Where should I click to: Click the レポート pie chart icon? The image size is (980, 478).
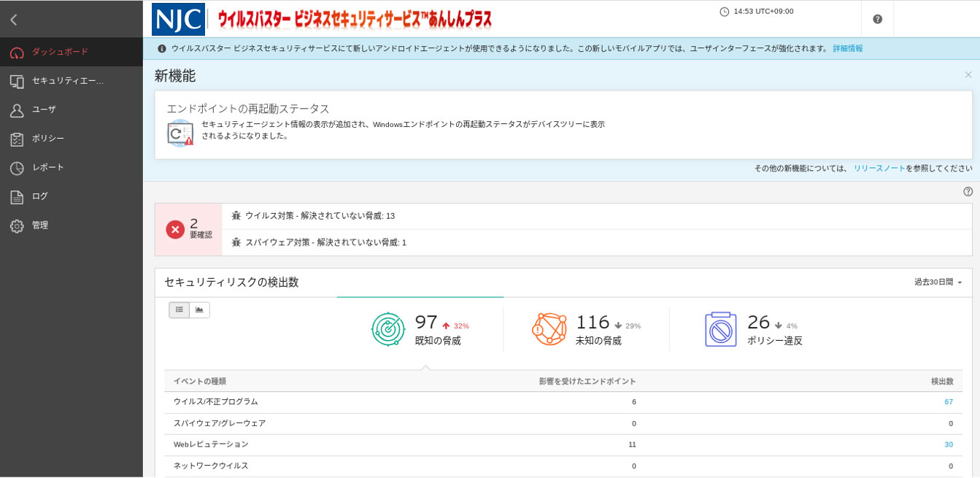click(17, 168)
